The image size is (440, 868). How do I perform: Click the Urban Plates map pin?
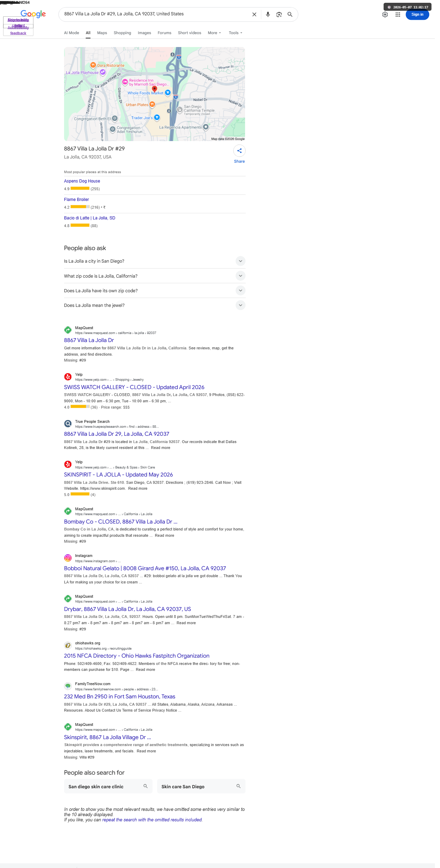coord(152,104)
